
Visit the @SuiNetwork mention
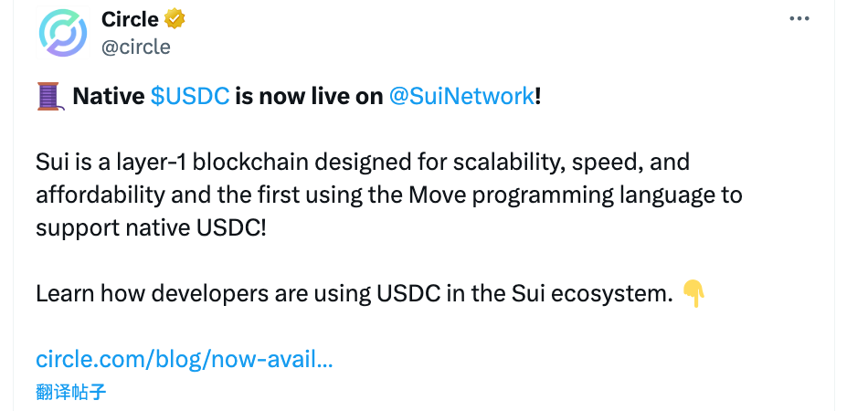461,97
